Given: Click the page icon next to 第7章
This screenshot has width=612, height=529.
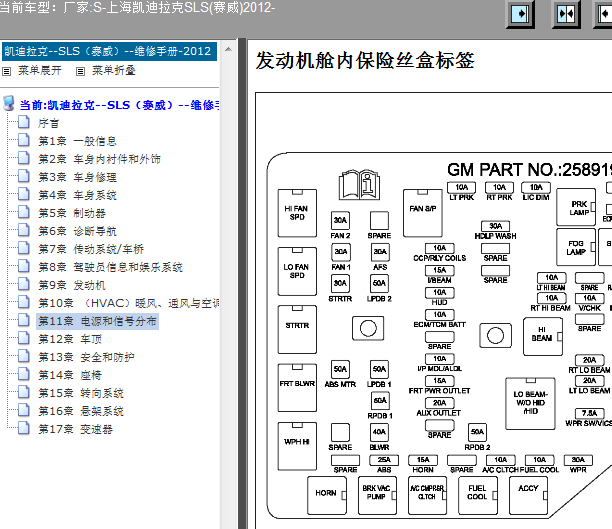Looking at the screenshot, I should (x=24, y=248).
